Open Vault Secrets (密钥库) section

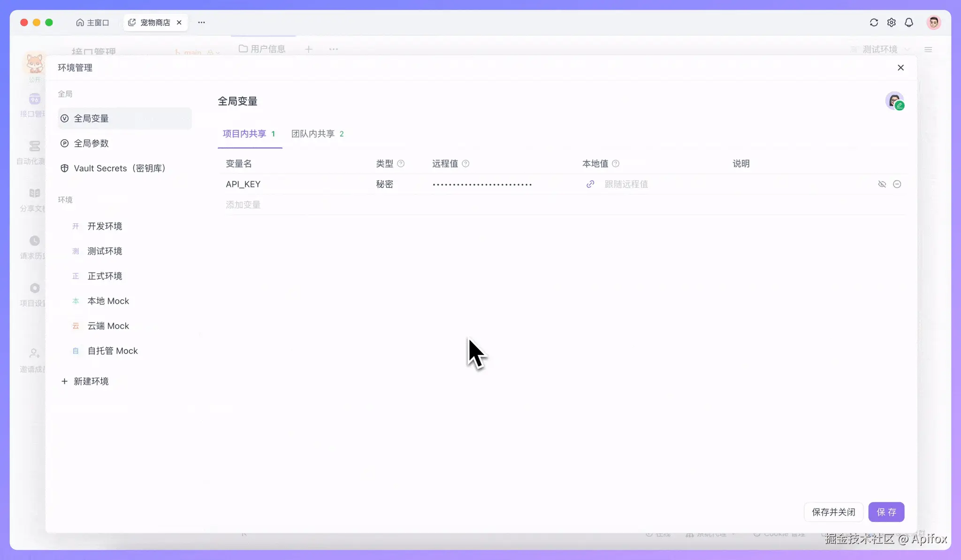click(x=119, y=168)
